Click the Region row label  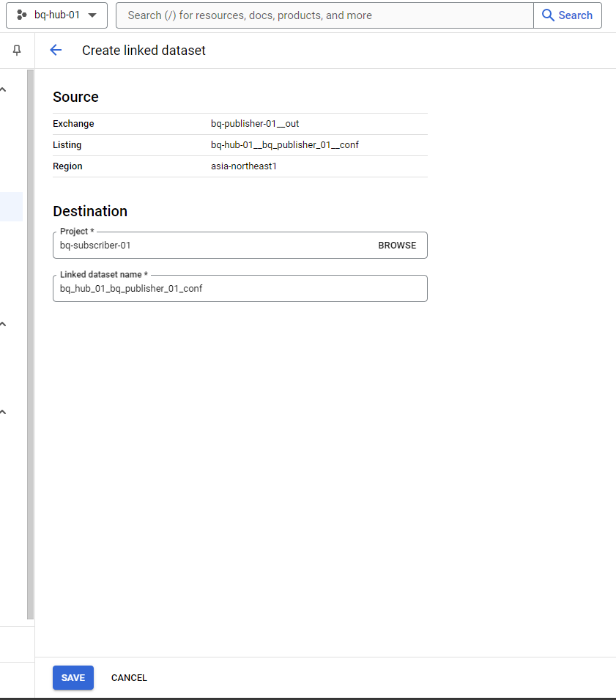[x=67, y=166]
